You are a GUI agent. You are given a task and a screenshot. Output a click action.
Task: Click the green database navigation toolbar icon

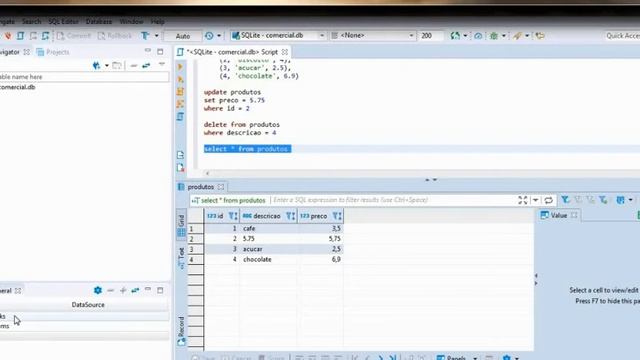coord(455,36)
